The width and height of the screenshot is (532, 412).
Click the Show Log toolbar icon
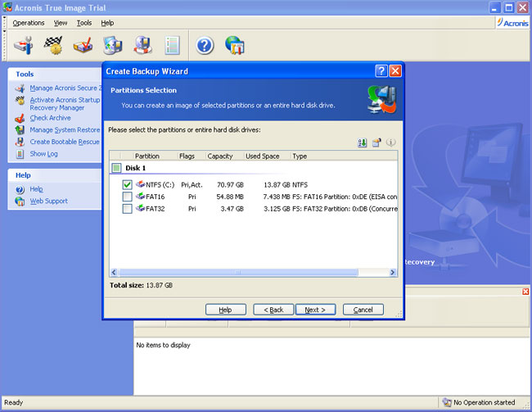[172, 45]
